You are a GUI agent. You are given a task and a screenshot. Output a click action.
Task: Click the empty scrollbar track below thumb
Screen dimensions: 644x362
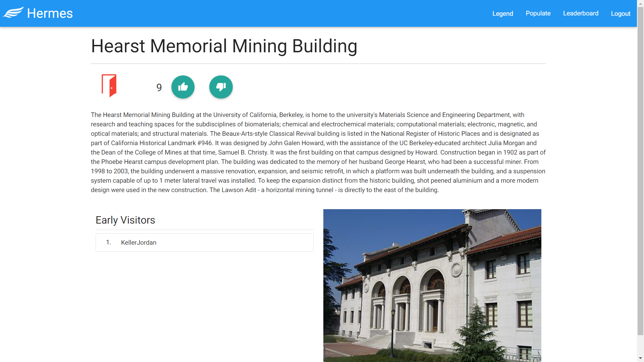pyautogui.click(x=640, y=345)
